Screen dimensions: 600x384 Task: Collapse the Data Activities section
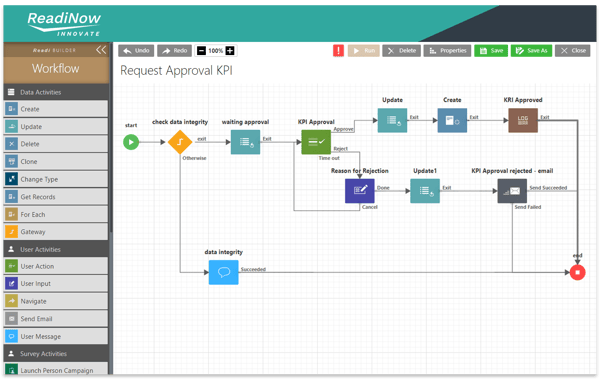coord(56,92)
